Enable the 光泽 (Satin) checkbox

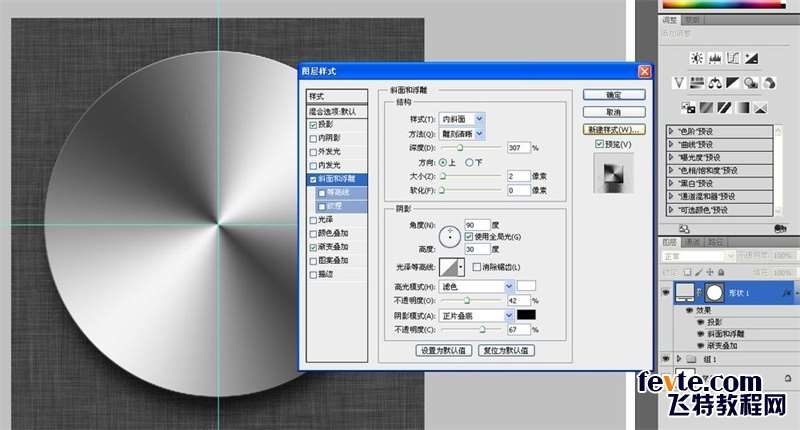[x=313, y=220]
